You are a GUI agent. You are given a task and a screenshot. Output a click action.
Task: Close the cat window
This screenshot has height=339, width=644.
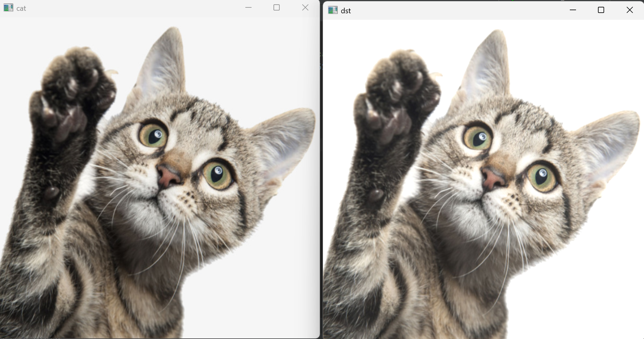click(305, 7)
